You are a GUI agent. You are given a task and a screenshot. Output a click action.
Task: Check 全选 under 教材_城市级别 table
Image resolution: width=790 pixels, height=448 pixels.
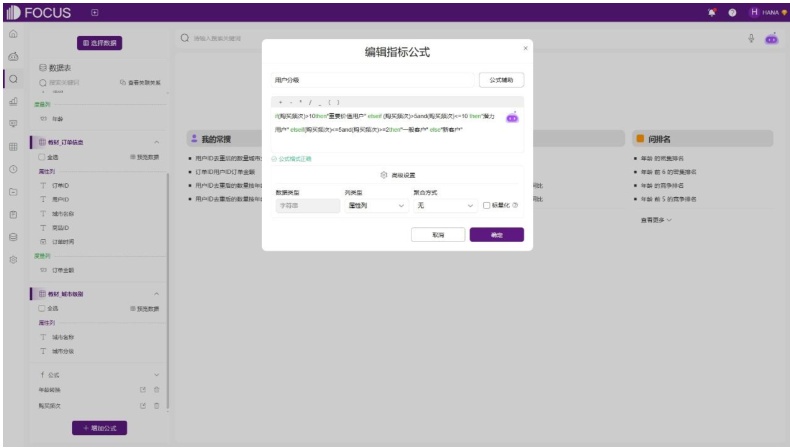(42, 308)
